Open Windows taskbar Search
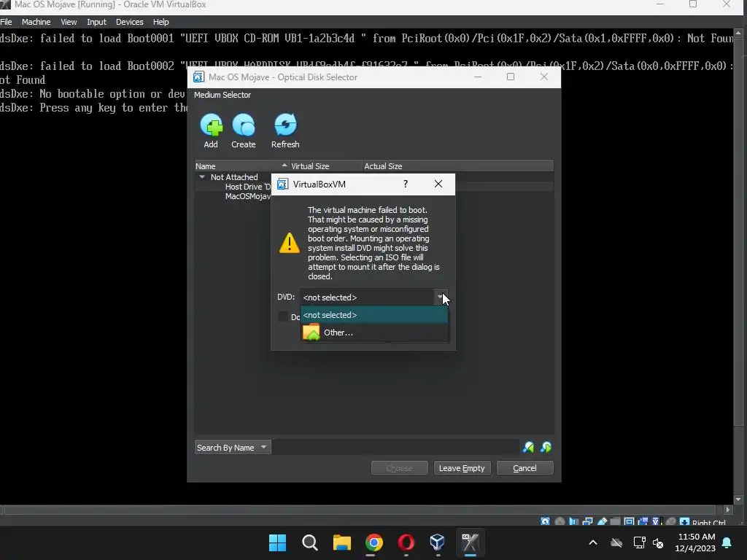 point(309,542)
